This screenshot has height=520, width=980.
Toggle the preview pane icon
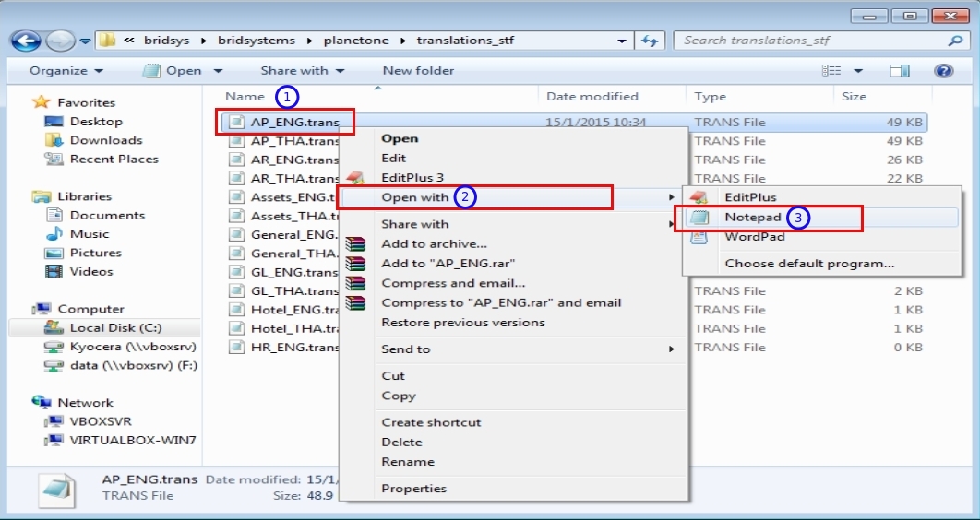[900, 71]
